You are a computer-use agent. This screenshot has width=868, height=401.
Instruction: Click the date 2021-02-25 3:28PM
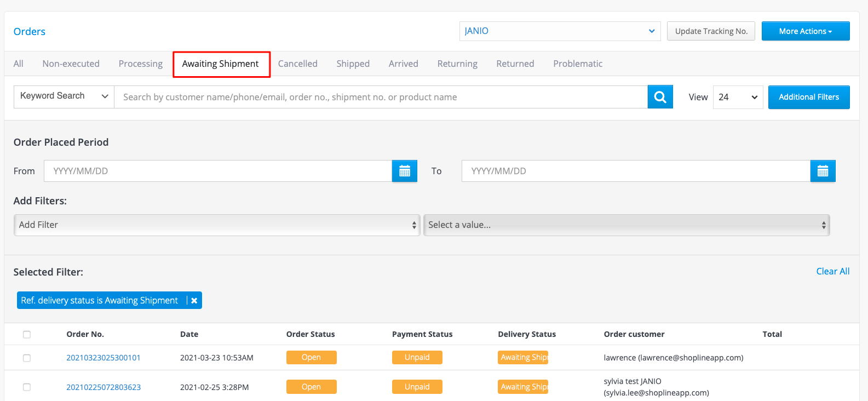click(x=215, y=387)
